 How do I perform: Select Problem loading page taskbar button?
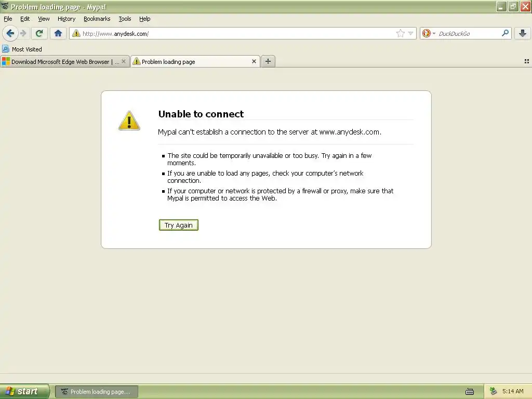point(96,392)
